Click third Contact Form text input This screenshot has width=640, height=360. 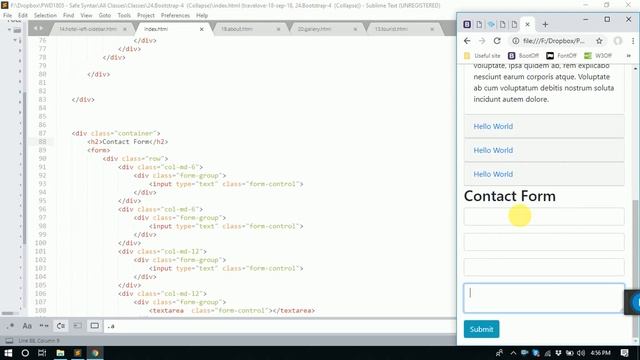tap(544, 267)
